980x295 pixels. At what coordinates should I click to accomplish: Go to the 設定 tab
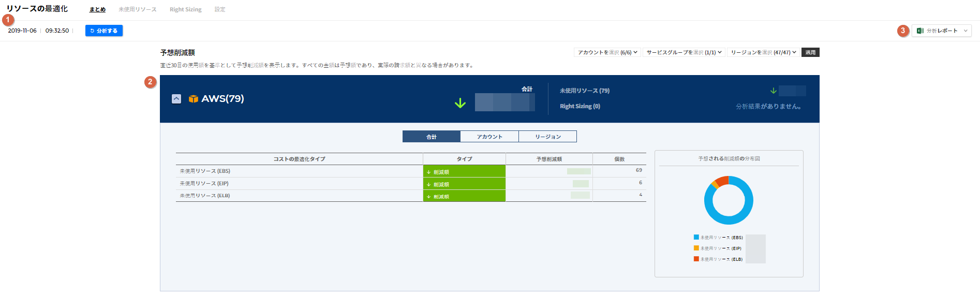220,10
